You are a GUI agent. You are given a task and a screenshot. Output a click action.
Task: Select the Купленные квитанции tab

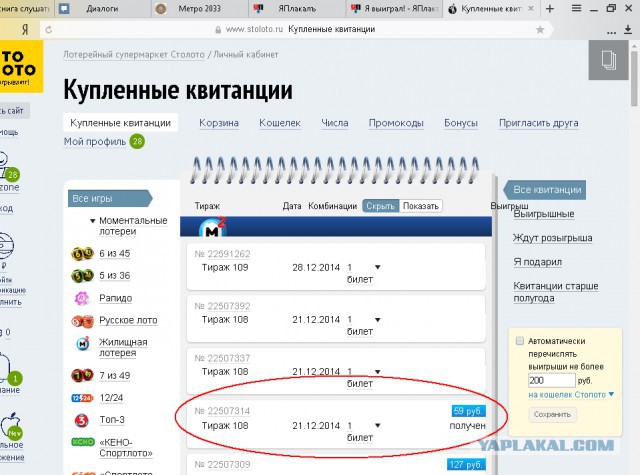(120, 123)
